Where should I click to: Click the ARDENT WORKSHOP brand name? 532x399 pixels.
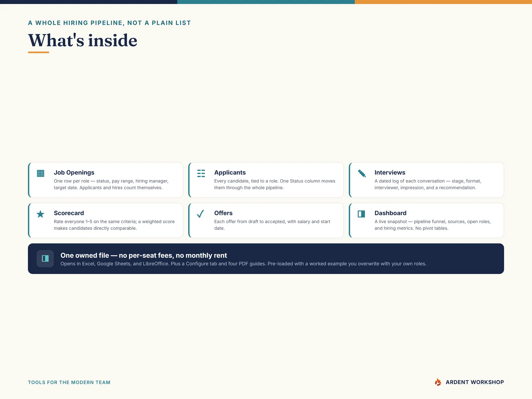[475, 382]
